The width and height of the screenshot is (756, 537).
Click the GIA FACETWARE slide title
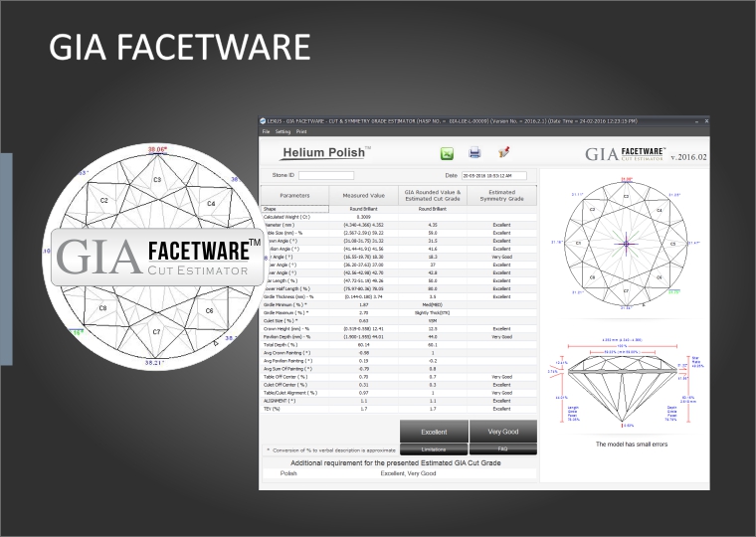pyautogui.click(x=179, y=47)
